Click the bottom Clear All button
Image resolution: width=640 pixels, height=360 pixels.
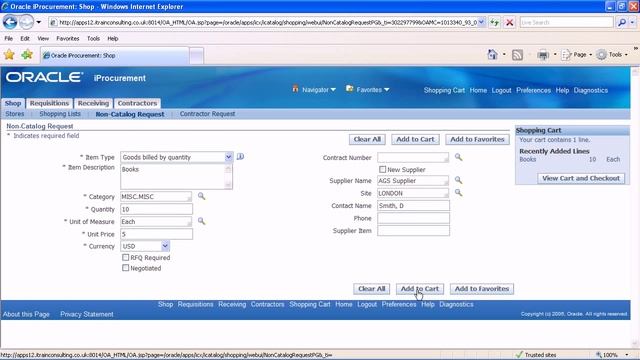[x=371, y=289]
